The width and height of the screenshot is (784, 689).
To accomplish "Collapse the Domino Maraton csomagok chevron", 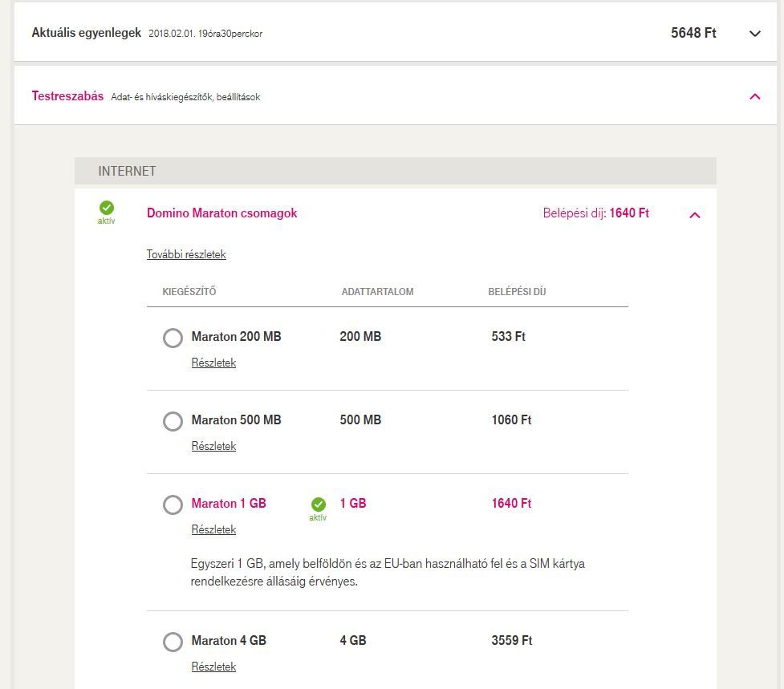I will [695, 215].
